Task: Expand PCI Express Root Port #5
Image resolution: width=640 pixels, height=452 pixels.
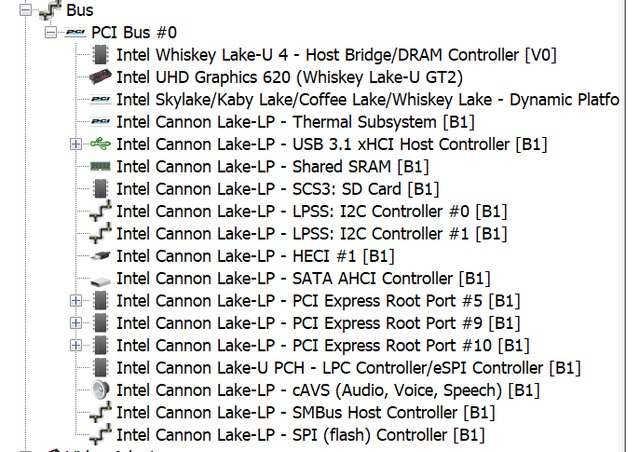Action: (x=76, y=301)
